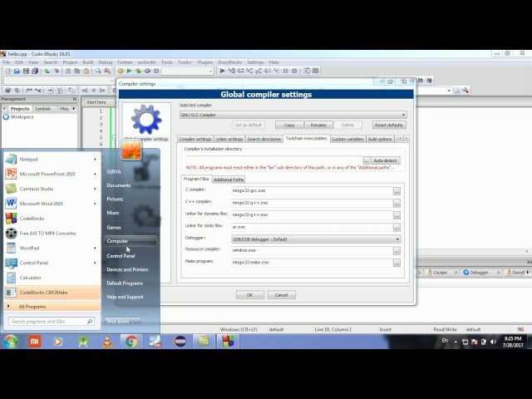Click the green Run arrow icon
532x399 pixels.
click(129, 71)
